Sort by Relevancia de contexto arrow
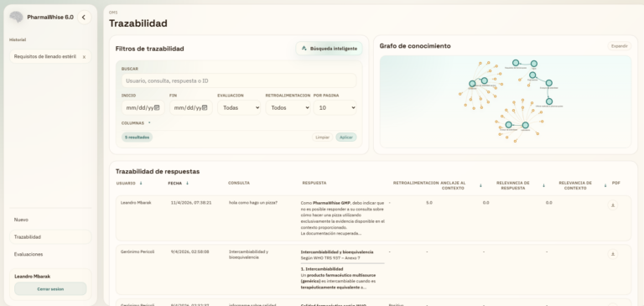The height and width of the screenshot is (306, 644). pos(605,185)
